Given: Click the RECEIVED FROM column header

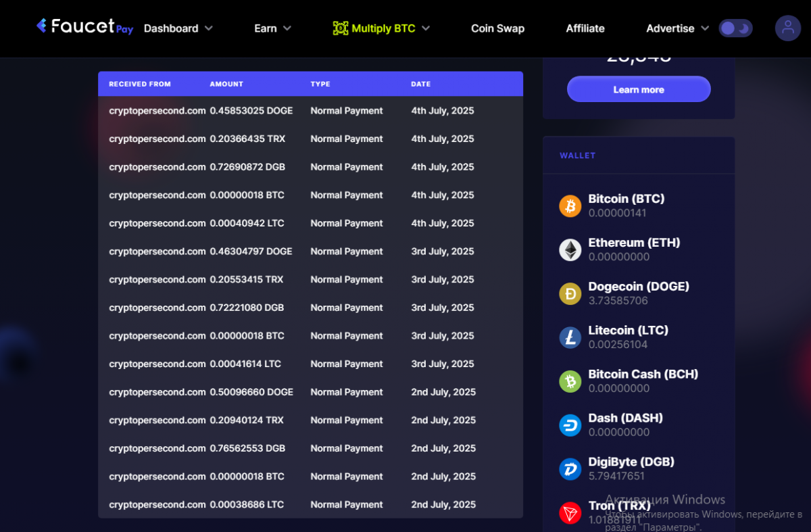Looking at the screenshot, I should 140,84.
